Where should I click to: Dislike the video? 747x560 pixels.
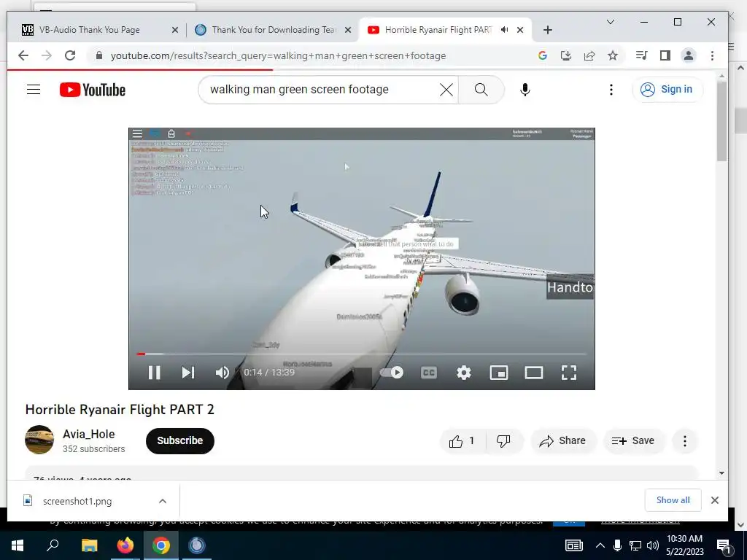point(504,441)
